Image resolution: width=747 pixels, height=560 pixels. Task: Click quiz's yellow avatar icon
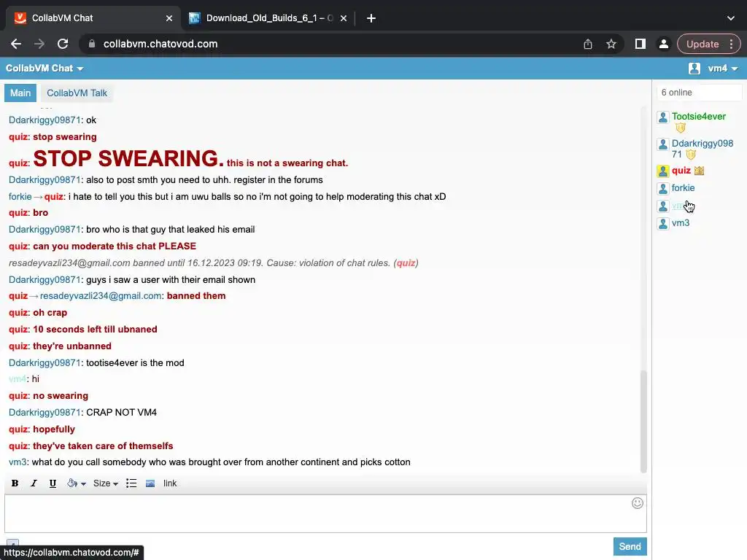coord(662,171)
